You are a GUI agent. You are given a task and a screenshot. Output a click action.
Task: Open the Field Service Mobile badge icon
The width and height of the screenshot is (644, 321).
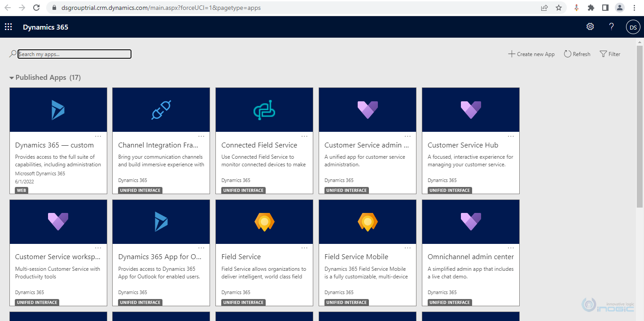pyautogui.click(x=368, y=221)
